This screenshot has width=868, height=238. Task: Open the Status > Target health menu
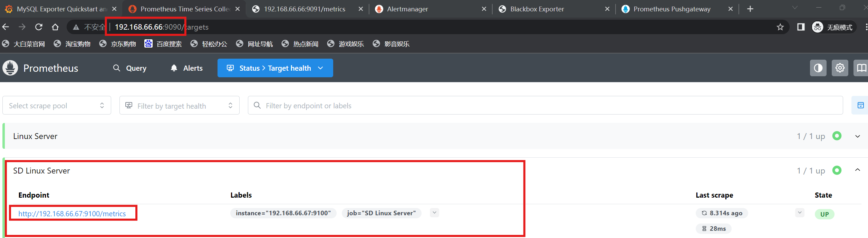(275, 68)
